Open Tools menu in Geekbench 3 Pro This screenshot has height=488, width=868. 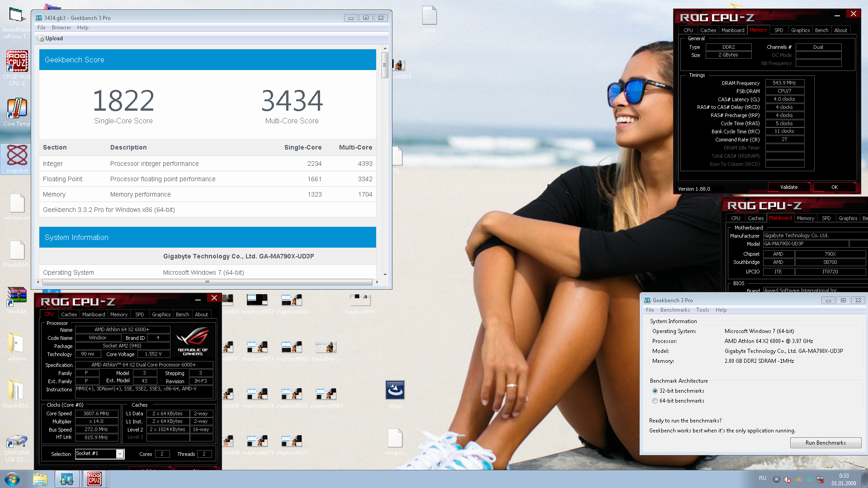703,310
